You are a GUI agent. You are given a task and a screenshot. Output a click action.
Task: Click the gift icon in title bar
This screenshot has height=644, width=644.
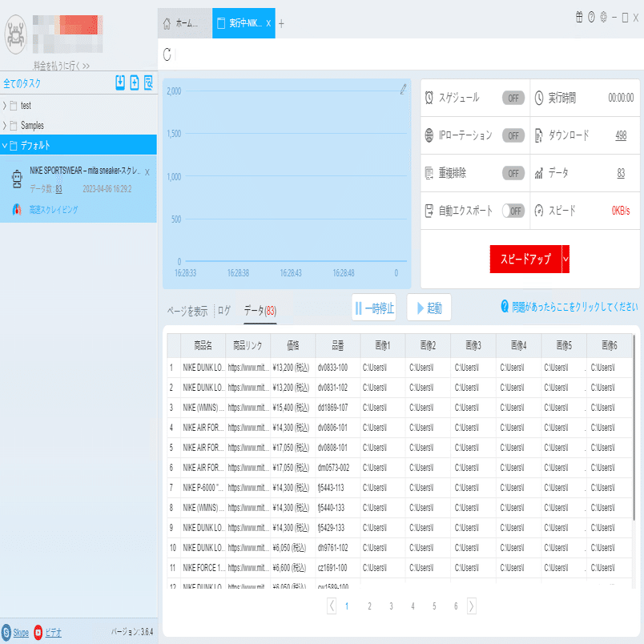click(x=579, y=18)
